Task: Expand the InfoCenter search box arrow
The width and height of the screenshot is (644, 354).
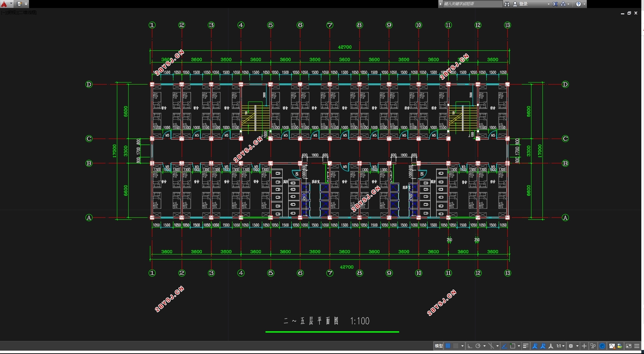Action: (x=441, y=4)
